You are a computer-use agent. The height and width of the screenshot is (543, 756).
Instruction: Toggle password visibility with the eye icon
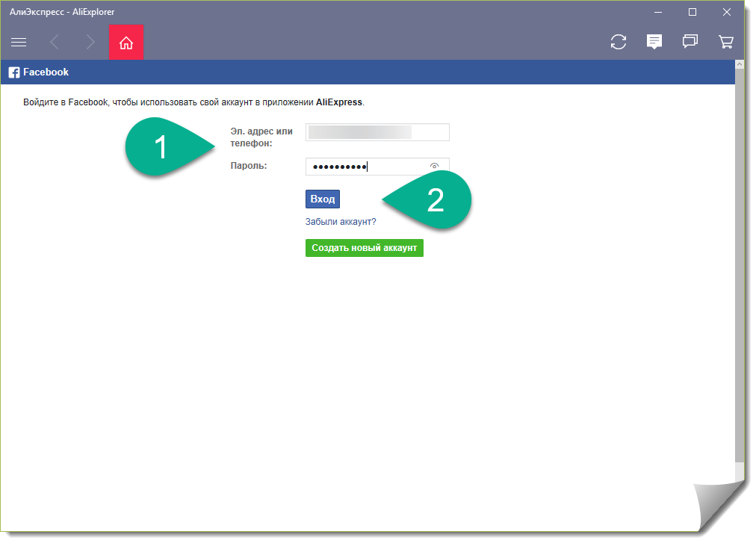point(434,167)
